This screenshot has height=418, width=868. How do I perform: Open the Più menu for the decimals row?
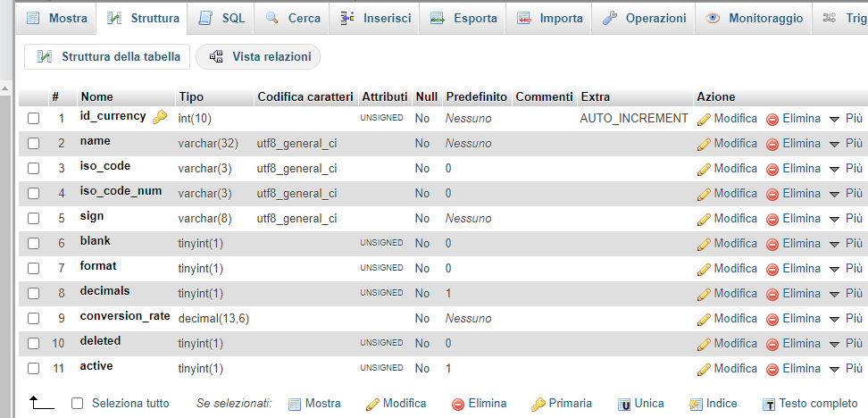click(x=845, y=293)
